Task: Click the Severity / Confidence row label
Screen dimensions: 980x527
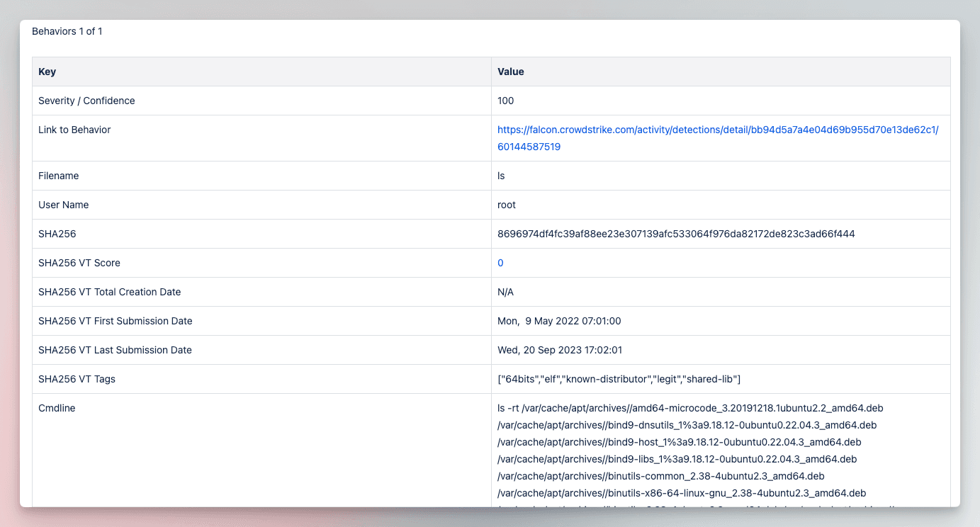Action: (x=86, y=101)
